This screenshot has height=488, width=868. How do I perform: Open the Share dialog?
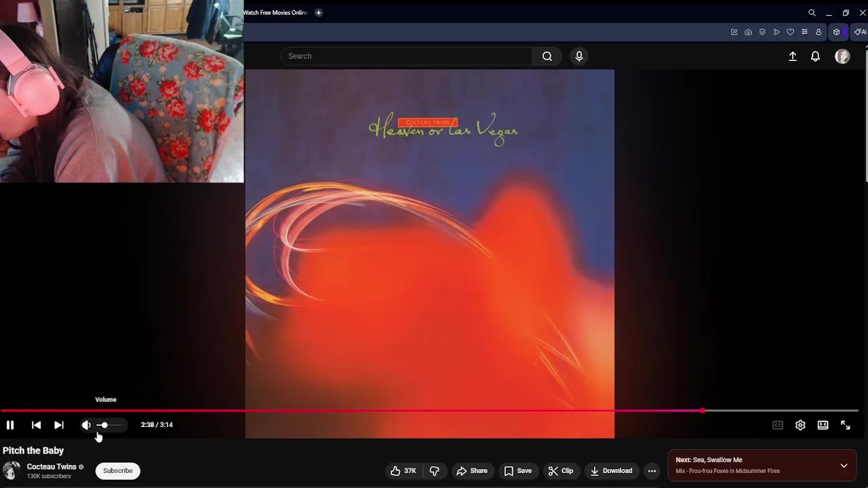[472, 471]
